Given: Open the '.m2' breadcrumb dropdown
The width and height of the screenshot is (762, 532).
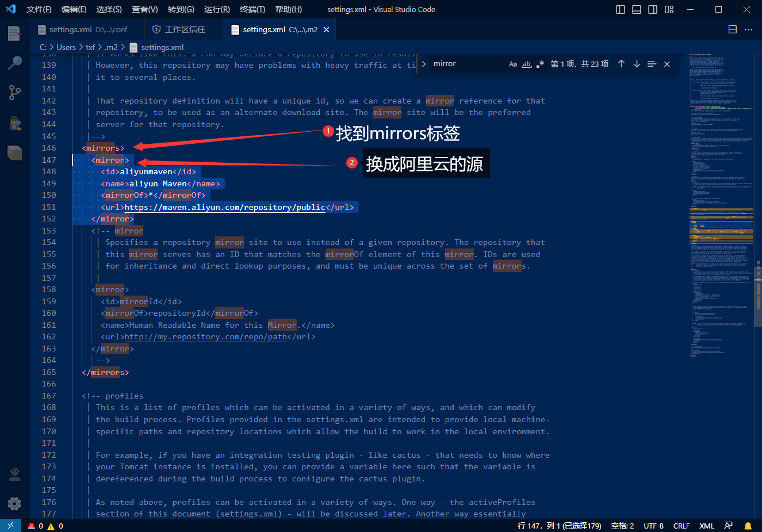Looking at the screenshot, I should point(112,47).
